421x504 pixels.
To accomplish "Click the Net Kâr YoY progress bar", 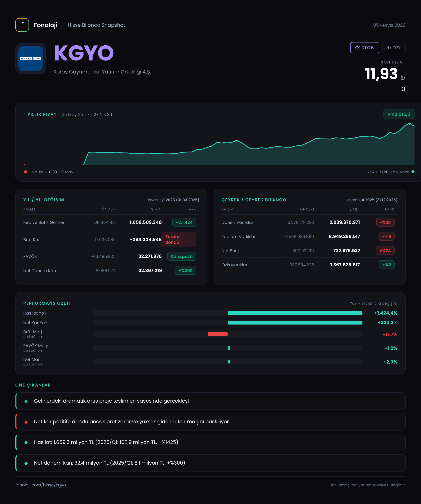I will [x=295, y=323].
